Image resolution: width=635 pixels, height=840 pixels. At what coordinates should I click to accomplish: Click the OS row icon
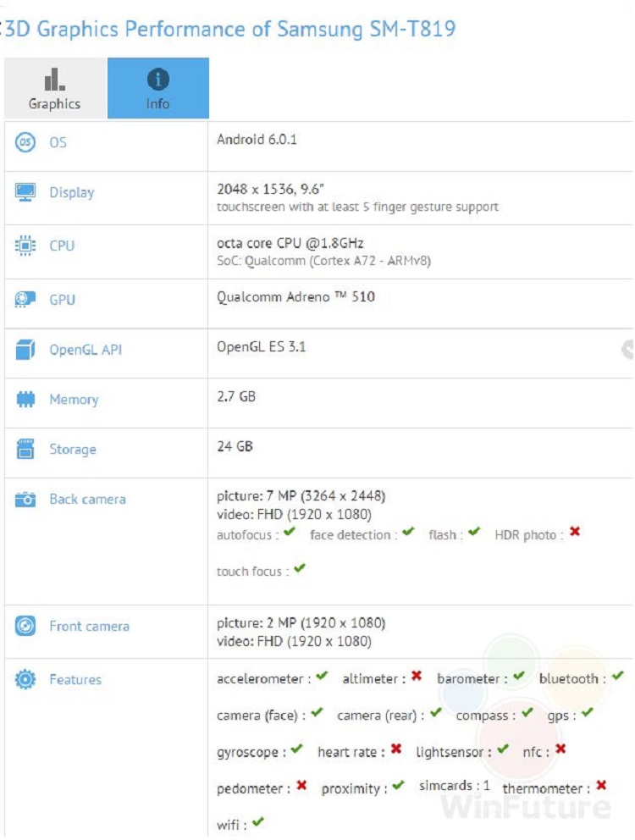pos(25,142)
